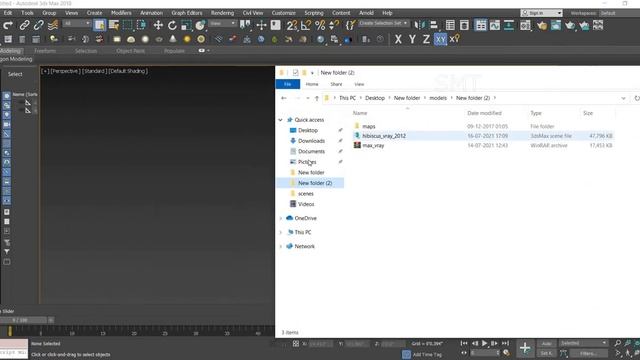The width and height of the screenshot is (640, 360).
Task: Click the Spinner Snap toggle icon
Action: (x=334, y=25)
